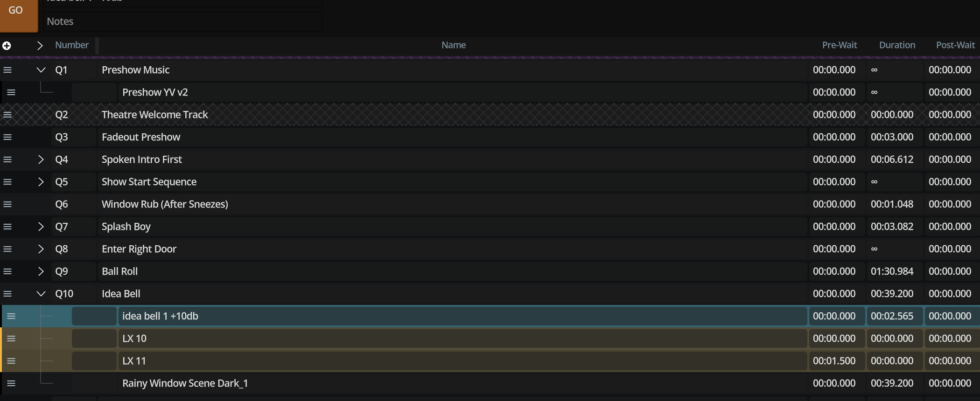Click the drag handle for Fadeout Preshow

pos(7,137)
